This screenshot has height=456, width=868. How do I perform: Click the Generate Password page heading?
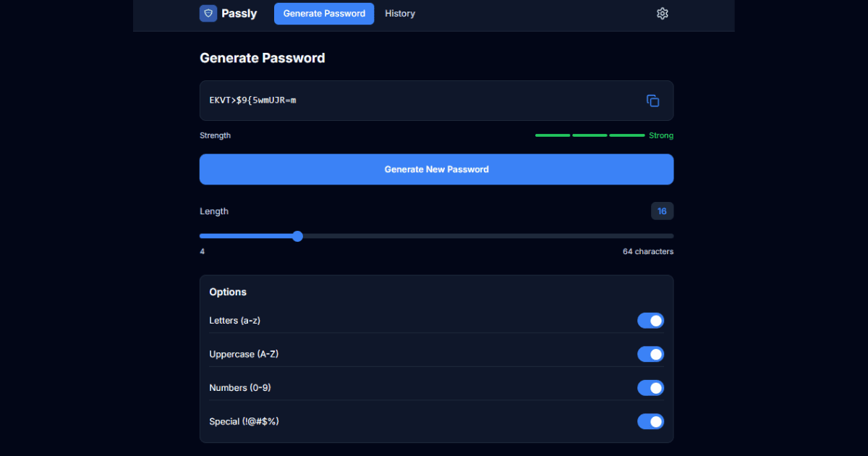(x=262, y=58)
